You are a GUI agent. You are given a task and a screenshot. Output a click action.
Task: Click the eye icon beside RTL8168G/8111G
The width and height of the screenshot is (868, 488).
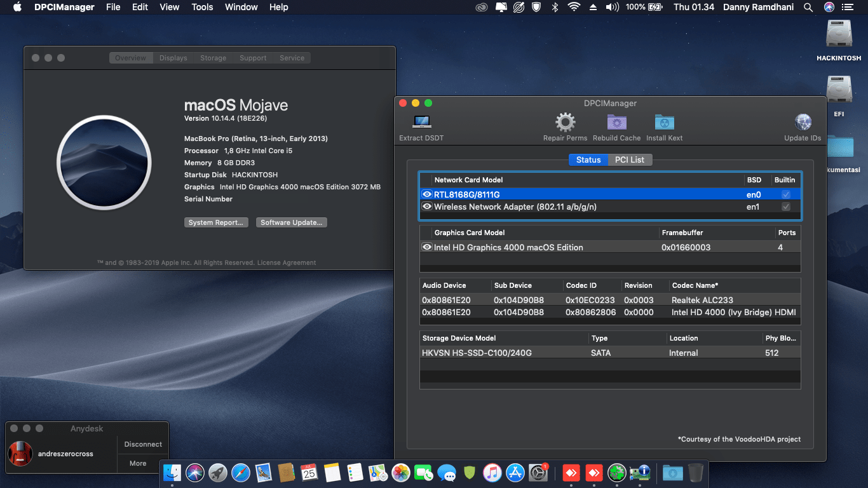tap(427, 194)
